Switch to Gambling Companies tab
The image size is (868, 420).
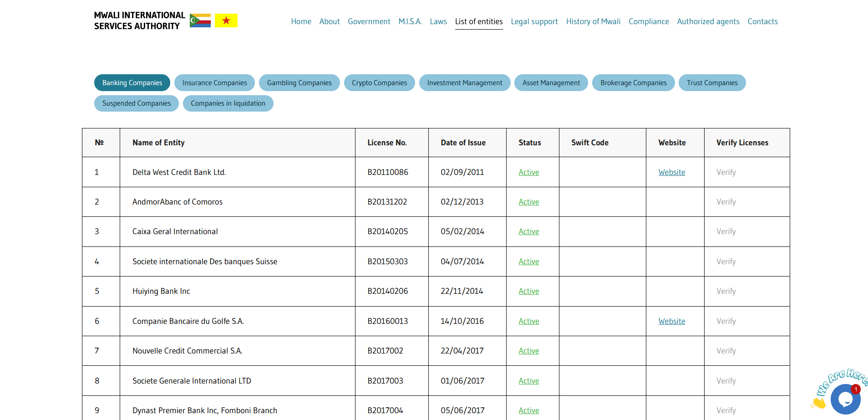(299, 83)
